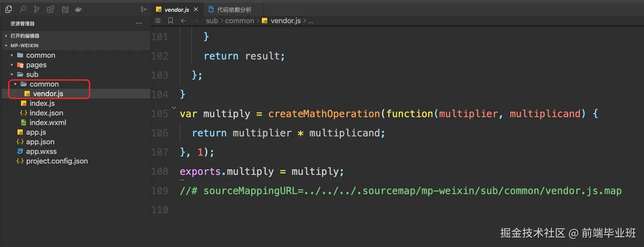
Task: Click the createMathOperation function name
Action: 324,114
